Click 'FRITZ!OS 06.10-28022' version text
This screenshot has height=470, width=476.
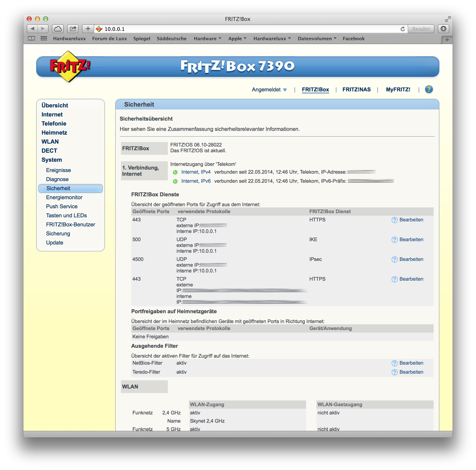pos(196,145)
